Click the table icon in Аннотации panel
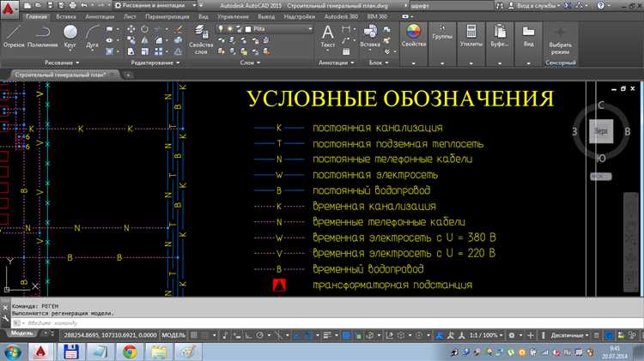The image size is (644, 361). tap(346, 51)
